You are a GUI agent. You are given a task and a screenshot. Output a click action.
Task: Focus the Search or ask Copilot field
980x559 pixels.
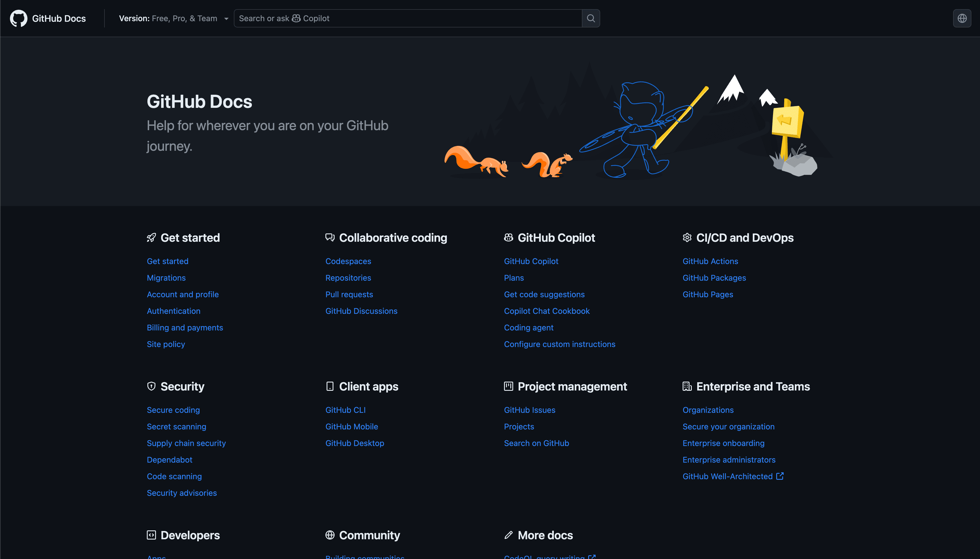407,18
